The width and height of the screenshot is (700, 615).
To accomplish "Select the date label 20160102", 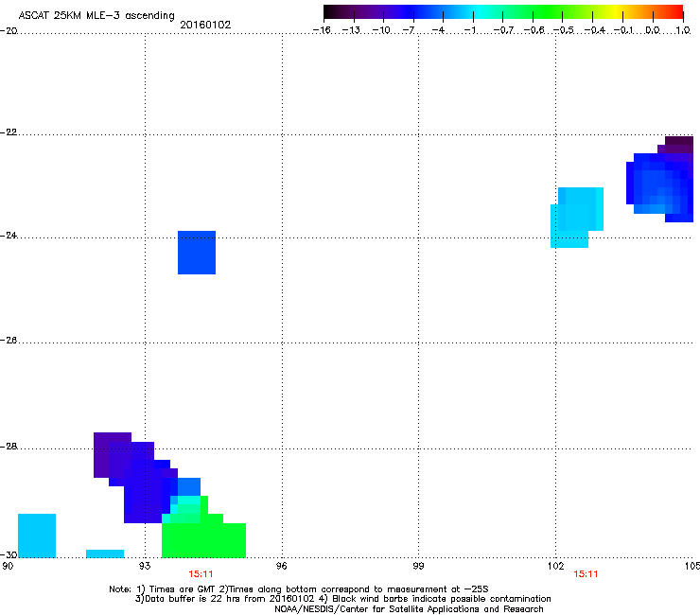I will (205, 25).
